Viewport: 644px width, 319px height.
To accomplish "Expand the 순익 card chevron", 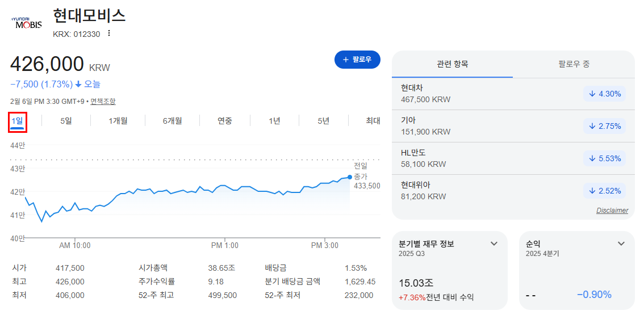I will click(x=621, y=244).
